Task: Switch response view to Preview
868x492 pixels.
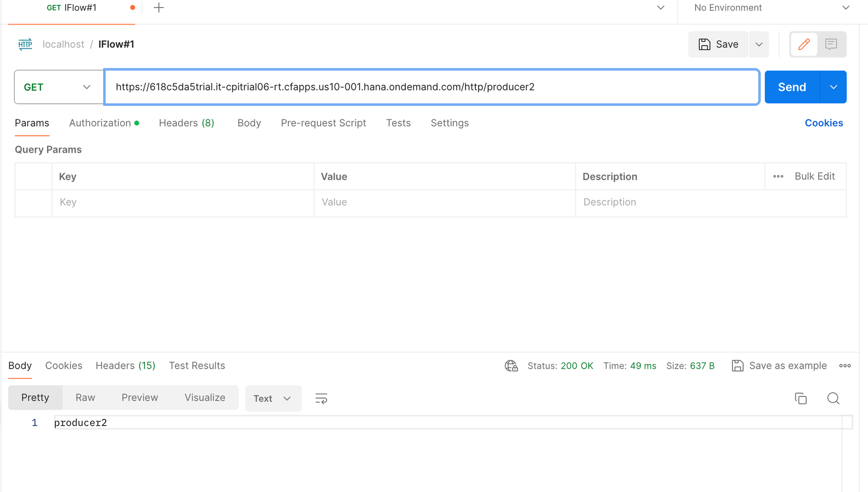Action: pyautogui.click(x=139, y=398)
